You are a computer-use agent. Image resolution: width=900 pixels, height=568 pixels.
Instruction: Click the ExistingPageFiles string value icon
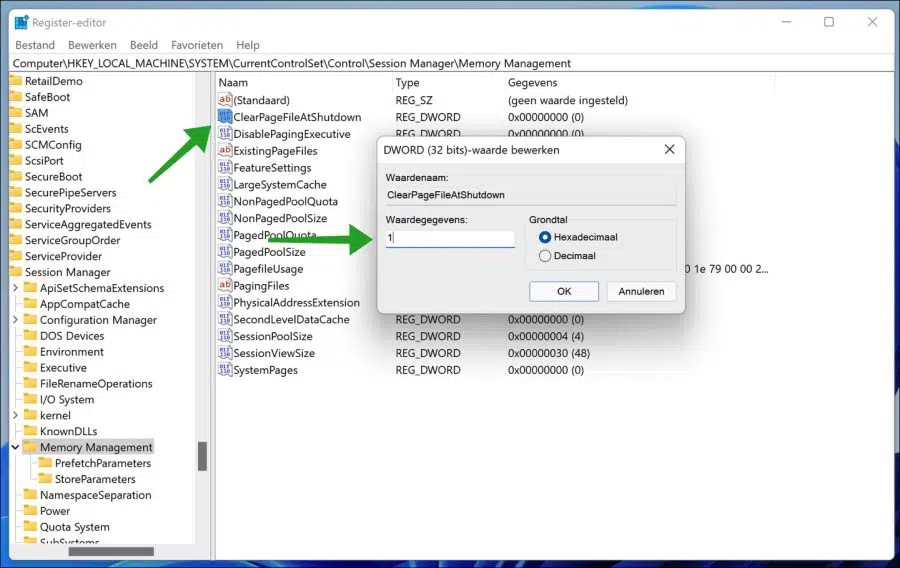point(225,150)
